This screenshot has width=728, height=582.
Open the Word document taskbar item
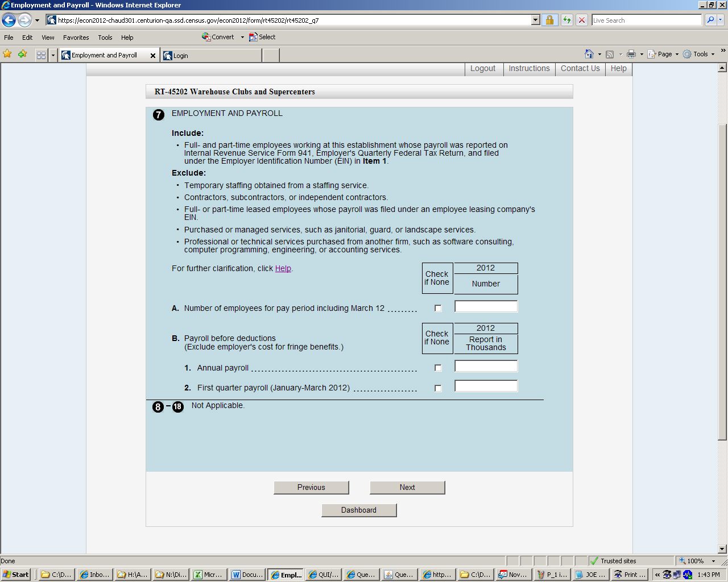click(x=247, y=575)
